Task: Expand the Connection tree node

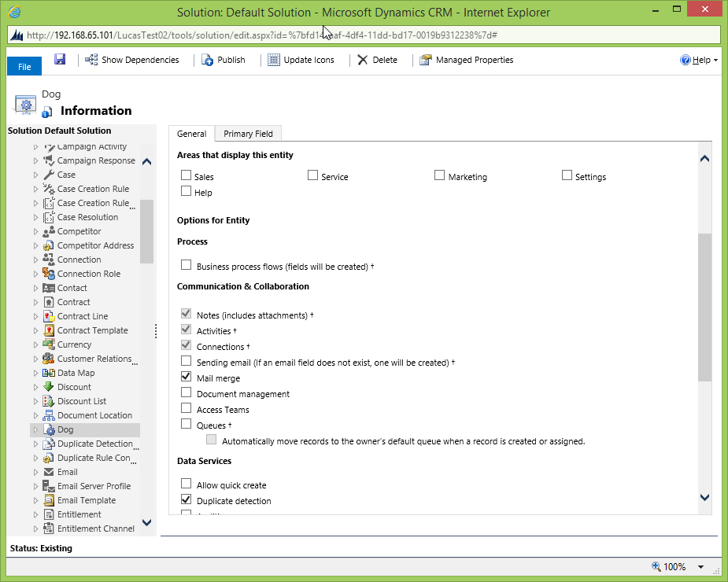Action: (35, 260)
